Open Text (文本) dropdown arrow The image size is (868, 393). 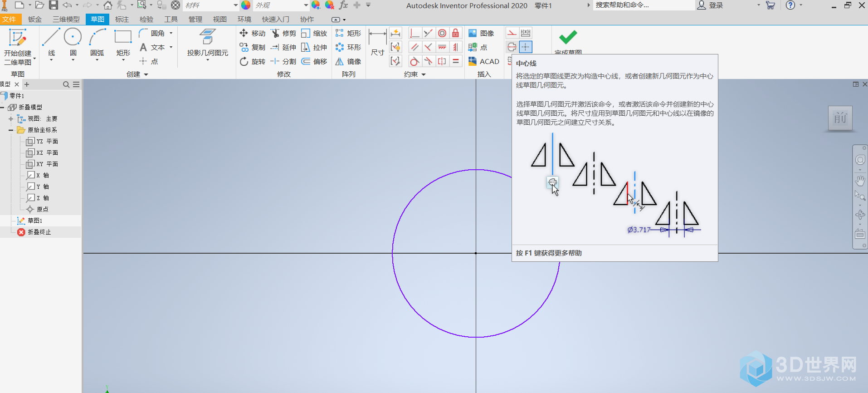click(171, 47)
